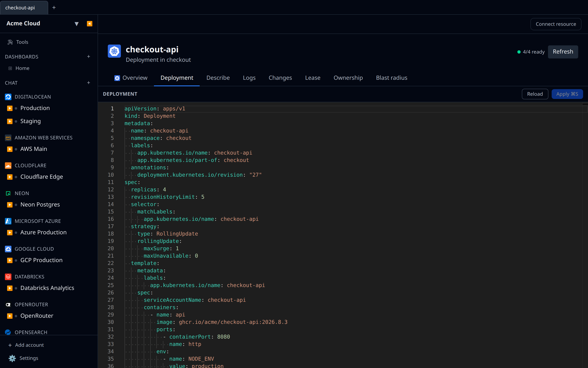Image resolution: width=588 pixels, height=368 pixels.
Task: Click the Amazon Web Services icon
Action: pyautogui.click(x=8, y=138)
